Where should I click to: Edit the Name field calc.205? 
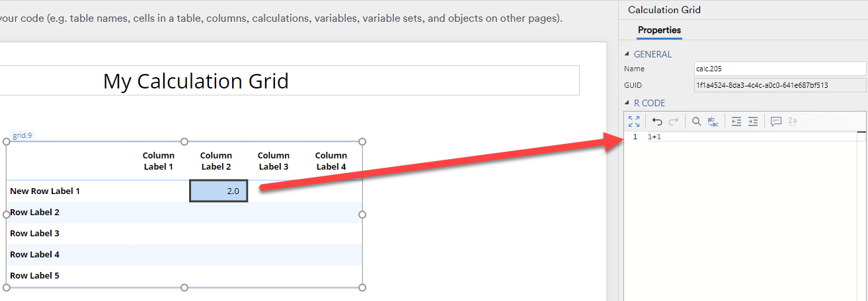point(779,69)
